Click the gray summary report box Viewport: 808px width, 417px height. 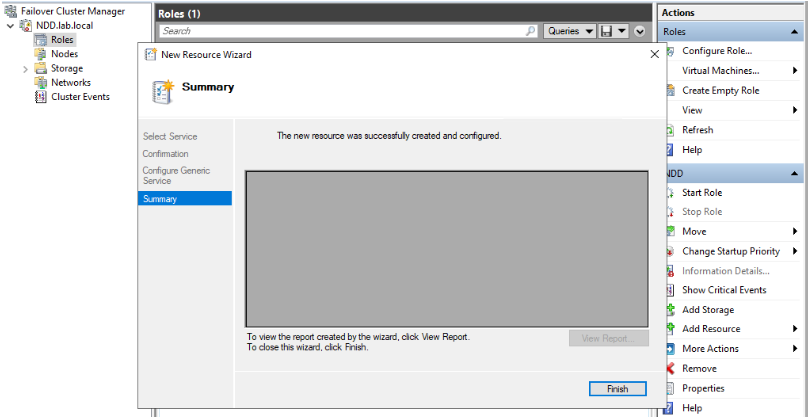click(447, 249)
